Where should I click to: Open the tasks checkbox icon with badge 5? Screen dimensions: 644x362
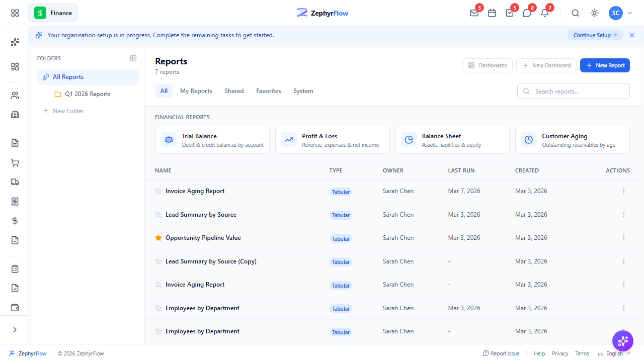(510, 13)
